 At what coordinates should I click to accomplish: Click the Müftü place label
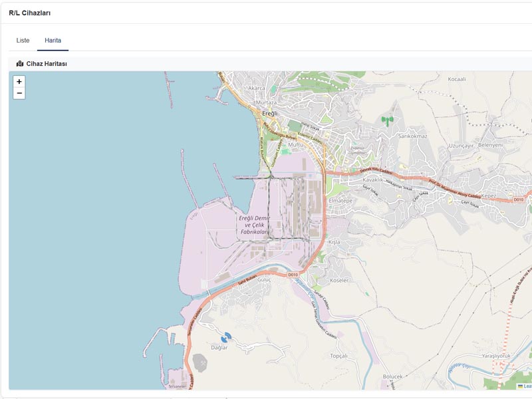pos(295,144)
